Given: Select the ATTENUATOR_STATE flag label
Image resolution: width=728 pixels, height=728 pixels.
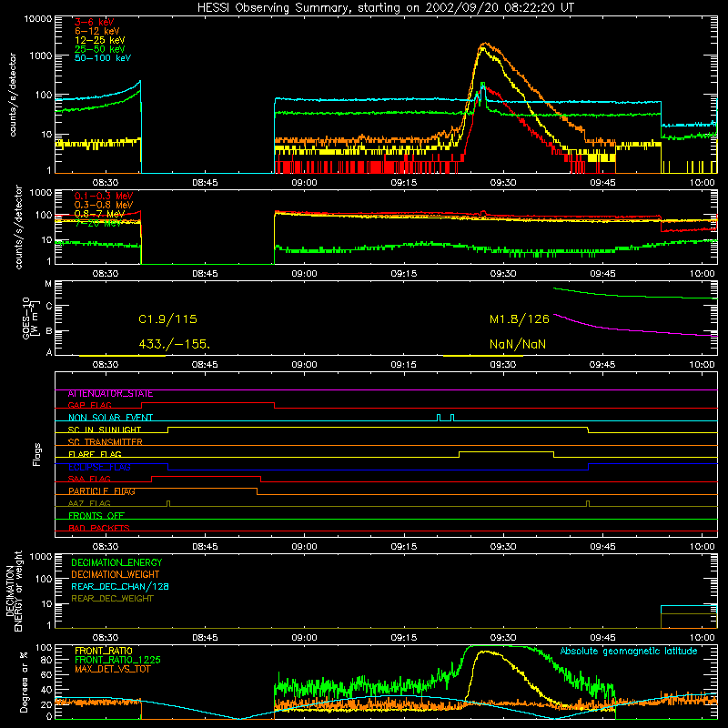Looking at the screenshot, I should point(110,394).
